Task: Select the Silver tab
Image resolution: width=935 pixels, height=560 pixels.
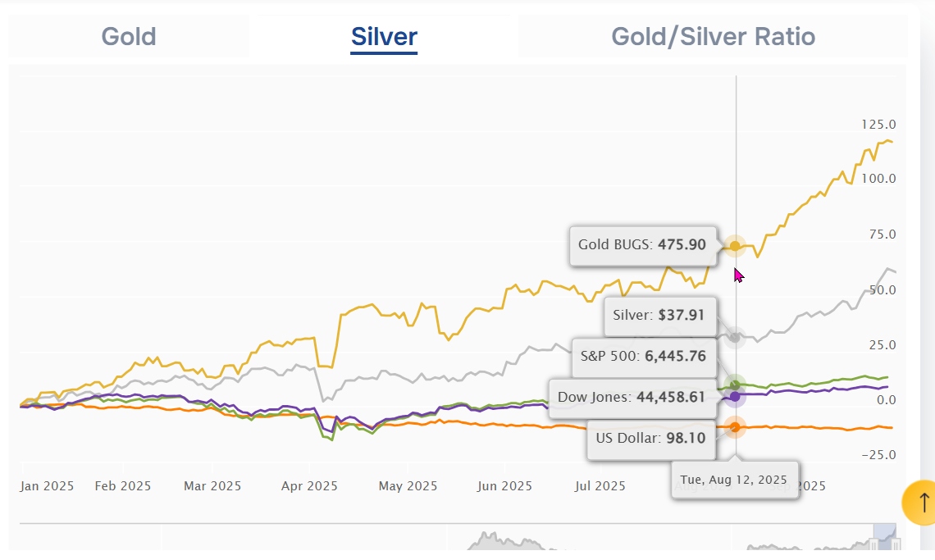Action: tap(384, 36)
